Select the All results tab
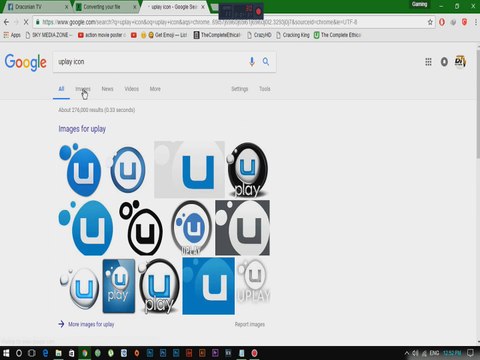Screen dimensions: 480x360 61,89
